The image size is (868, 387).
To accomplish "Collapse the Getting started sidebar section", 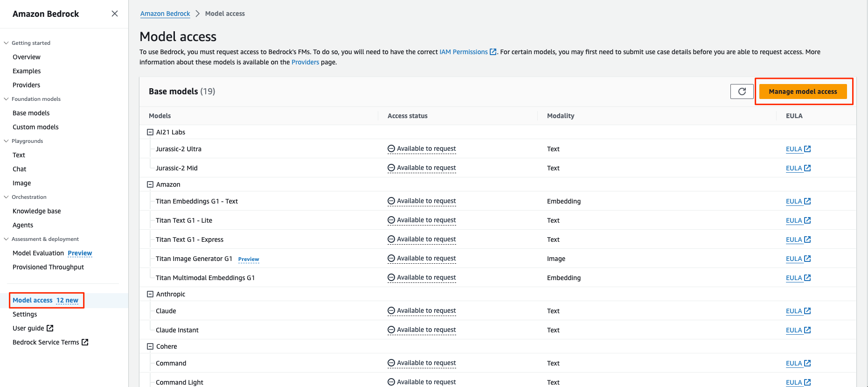I will click(x=6, y=43).
